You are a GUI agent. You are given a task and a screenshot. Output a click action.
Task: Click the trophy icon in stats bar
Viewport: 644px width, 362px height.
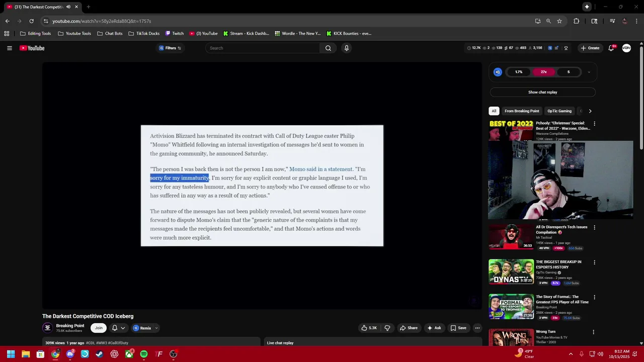[x=566, y=48]
